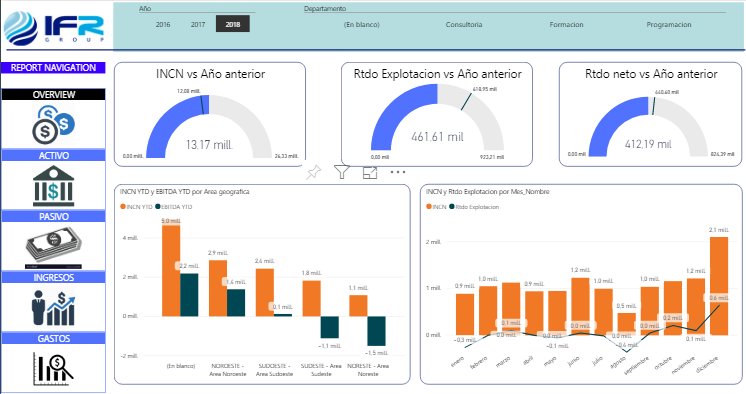Open focus mode icon
746x394 pixels.
tap(370, 172)
